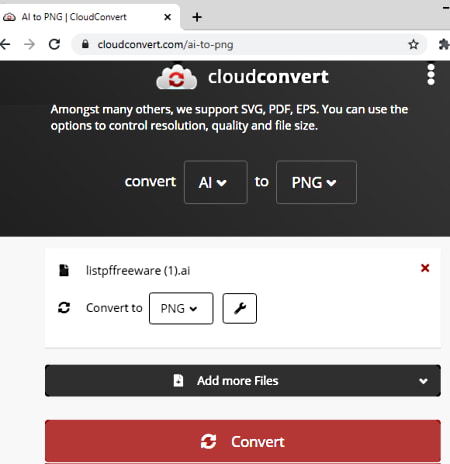Expand Add more Files chevron arrow
450x464 pixels.
(423, 381)
